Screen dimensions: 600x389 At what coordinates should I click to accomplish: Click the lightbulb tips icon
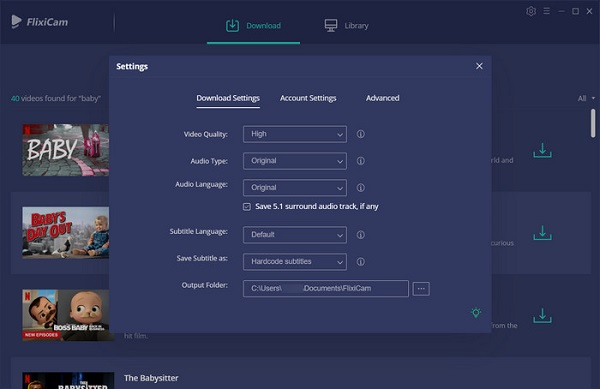pos(476,313)
